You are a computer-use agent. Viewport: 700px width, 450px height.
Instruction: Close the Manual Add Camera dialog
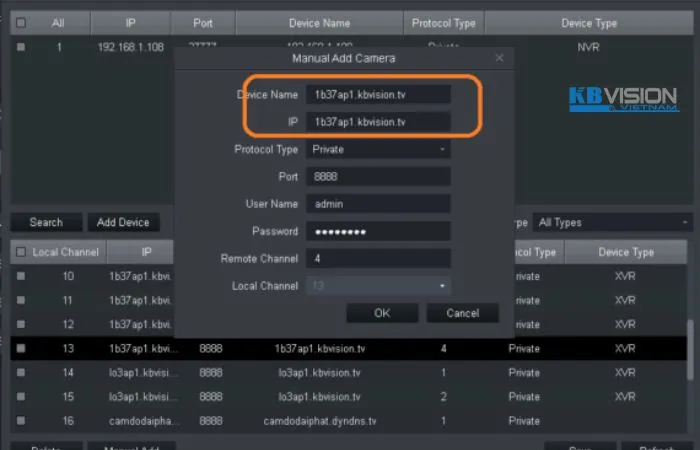(x=499, y=59)
